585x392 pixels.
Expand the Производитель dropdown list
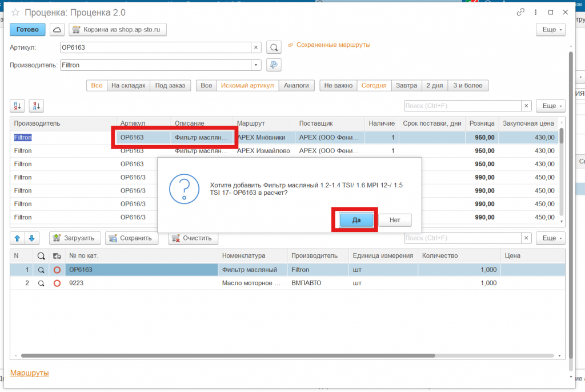pyautogui.click(x=256, y=65)
